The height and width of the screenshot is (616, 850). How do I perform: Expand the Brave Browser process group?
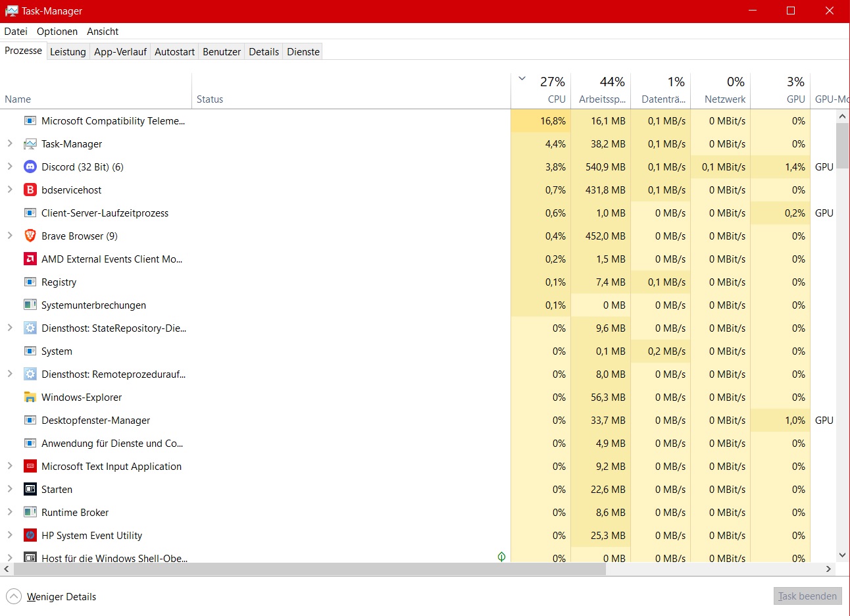pos(10,236)
